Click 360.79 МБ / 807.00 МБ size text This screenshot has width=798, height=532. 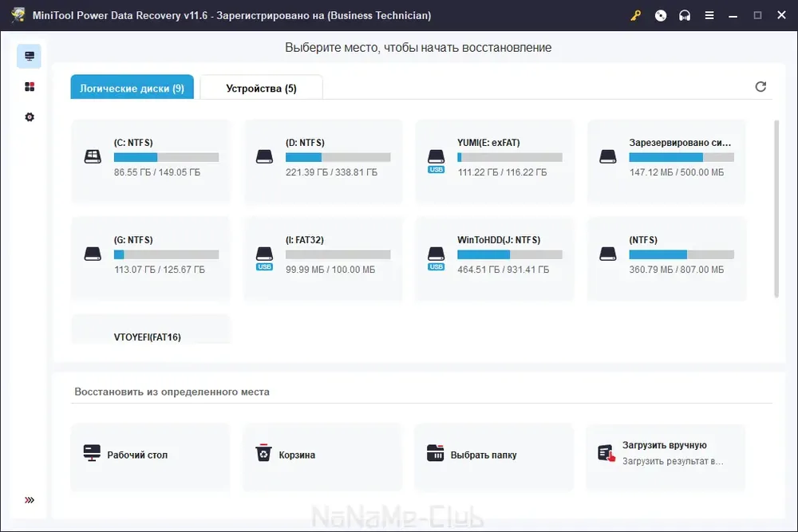pyautogui.click(x=677, y=270)
